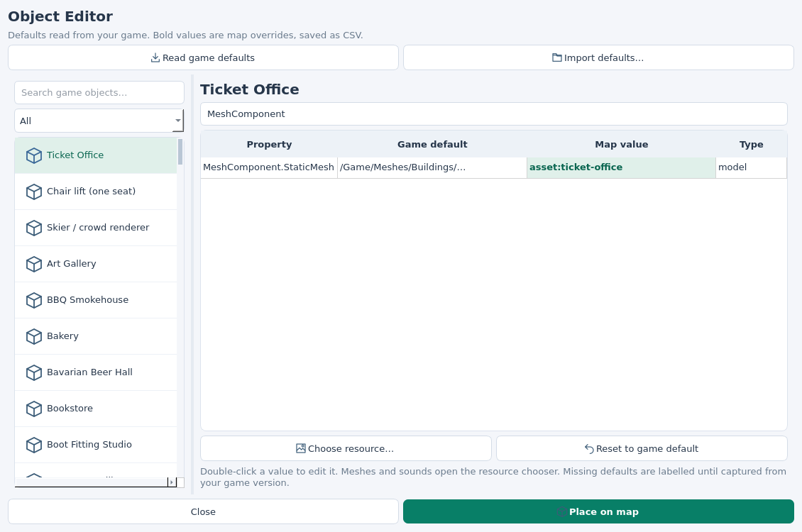Viewport: 802px width, 532px height.
Task: Click the cube icon beside Bookstore
Action: 34,409
